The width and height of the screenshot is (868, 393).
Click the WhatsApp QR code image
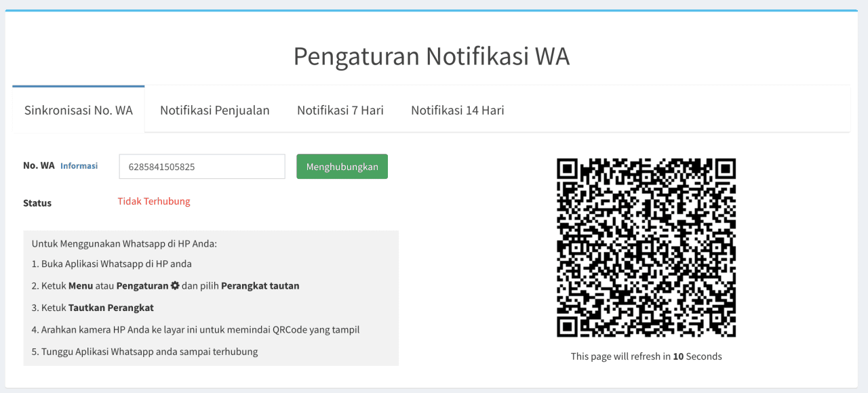[x=646, y=247]
